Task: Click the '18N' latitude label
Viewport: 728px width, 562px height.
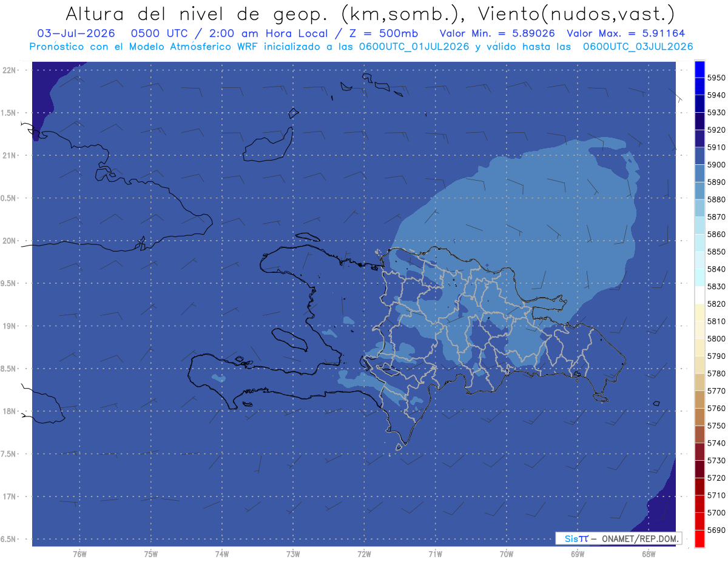Action: (10, 411)
